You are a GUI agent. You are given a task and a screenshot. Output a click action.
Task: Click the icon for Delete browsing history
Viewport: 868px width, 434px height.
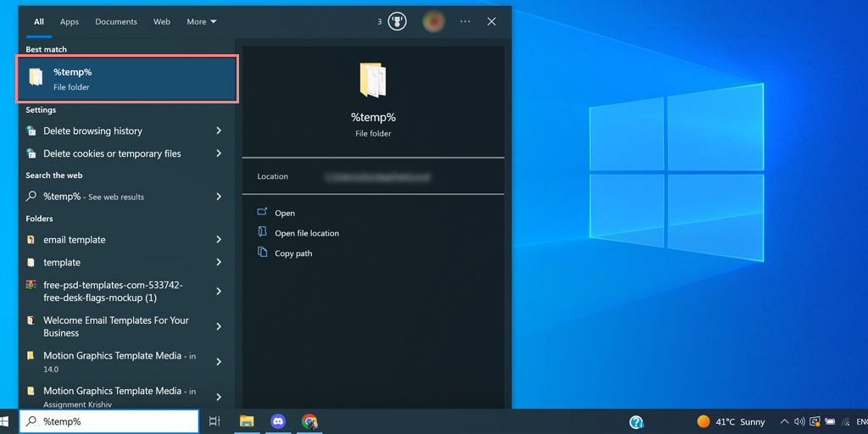[x=31, y=131]
